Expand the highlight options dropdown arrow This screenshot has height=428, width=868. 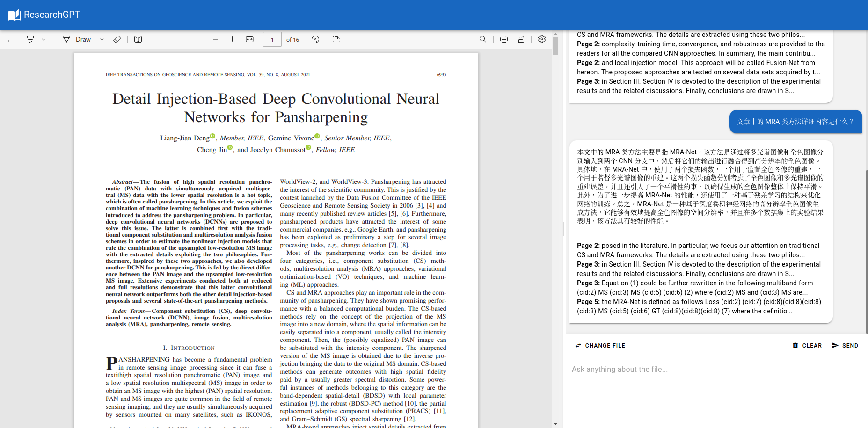point(44,39)
